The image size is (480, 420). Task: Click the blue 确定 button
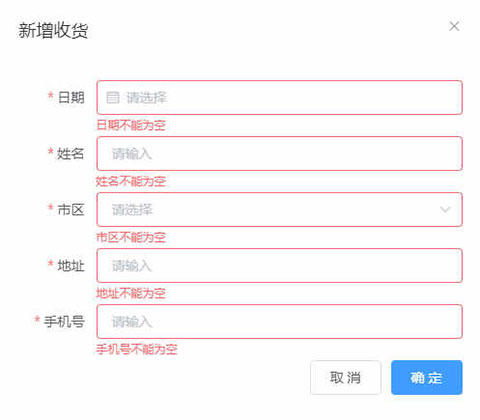pyautogui.click(x=427, y=378)
